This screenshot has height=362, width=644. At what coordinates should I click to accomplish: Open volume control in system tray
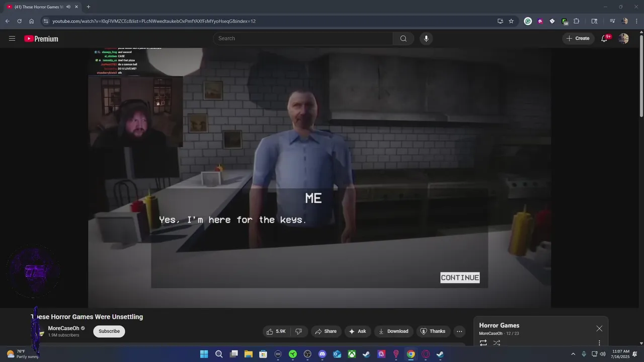click(x=603, y=354)
